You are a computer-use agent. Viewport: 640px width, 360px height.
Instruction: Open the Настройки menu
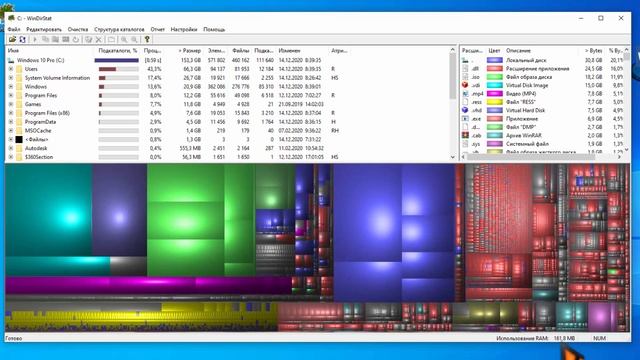coord(184,29)
